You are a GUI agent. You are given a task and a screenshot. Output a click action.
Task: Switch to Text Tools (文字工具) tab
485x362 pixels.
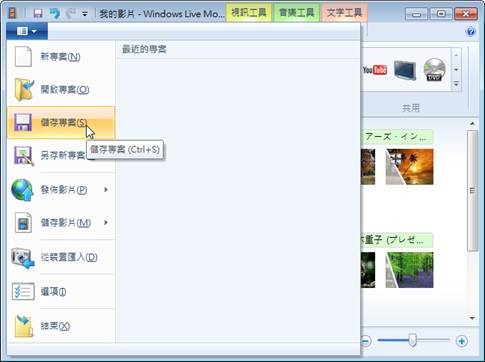click(x=344, y=13)
